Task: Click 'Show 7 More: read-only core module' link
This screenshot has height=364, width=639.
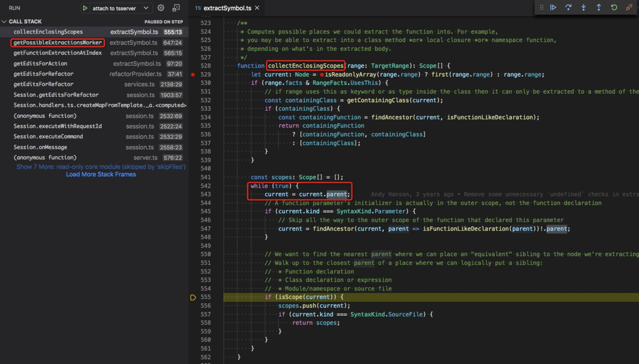Action: (101, 166)
